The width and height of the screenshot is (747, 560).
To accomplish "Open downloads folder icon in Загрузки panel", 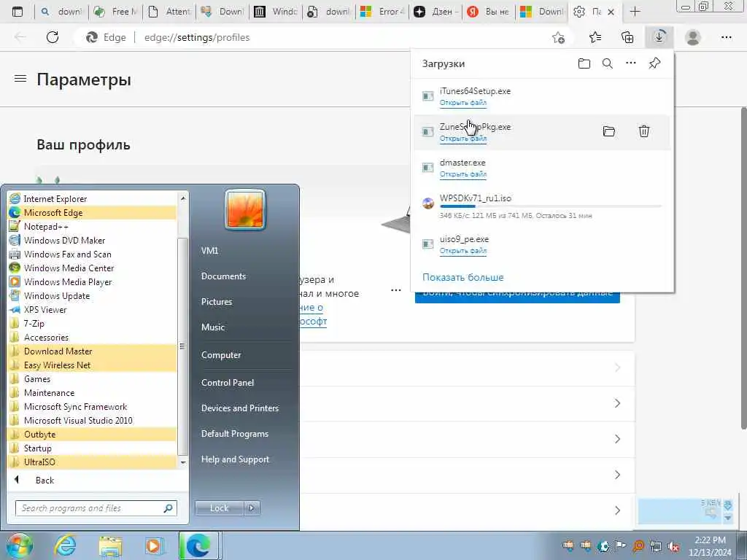I will 584,63.
